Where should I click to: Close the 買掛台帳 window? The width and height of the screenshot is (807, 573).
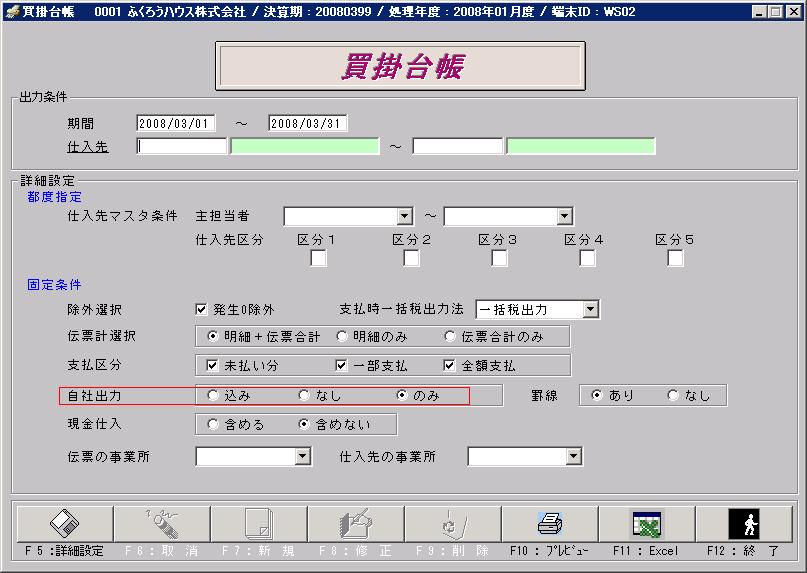794,11
